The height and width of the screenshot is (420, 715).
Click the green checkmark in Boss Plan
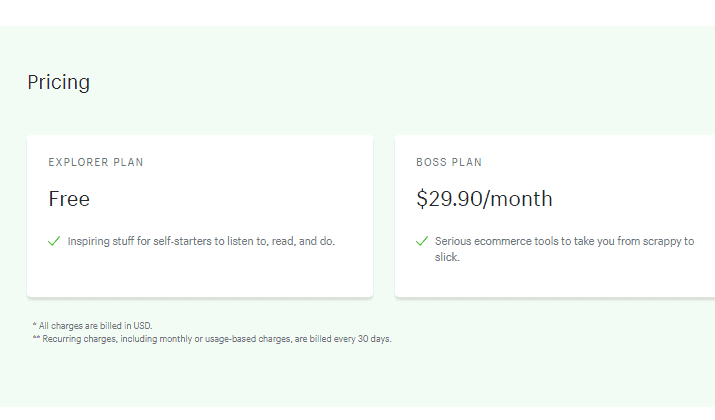422,241
